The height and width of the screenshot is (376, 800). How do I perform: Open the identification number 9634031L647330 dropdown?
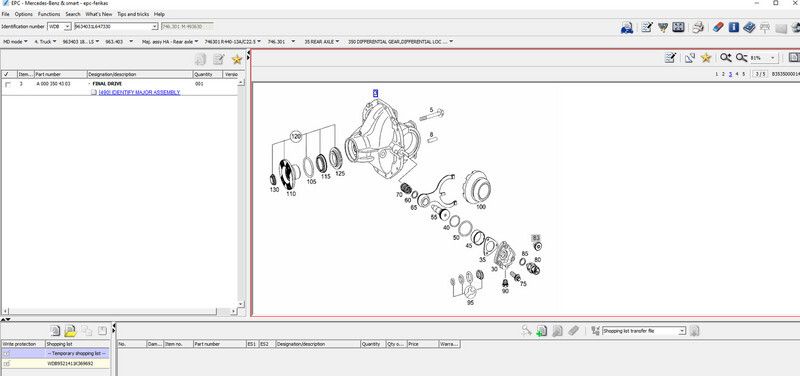point(155,26)
